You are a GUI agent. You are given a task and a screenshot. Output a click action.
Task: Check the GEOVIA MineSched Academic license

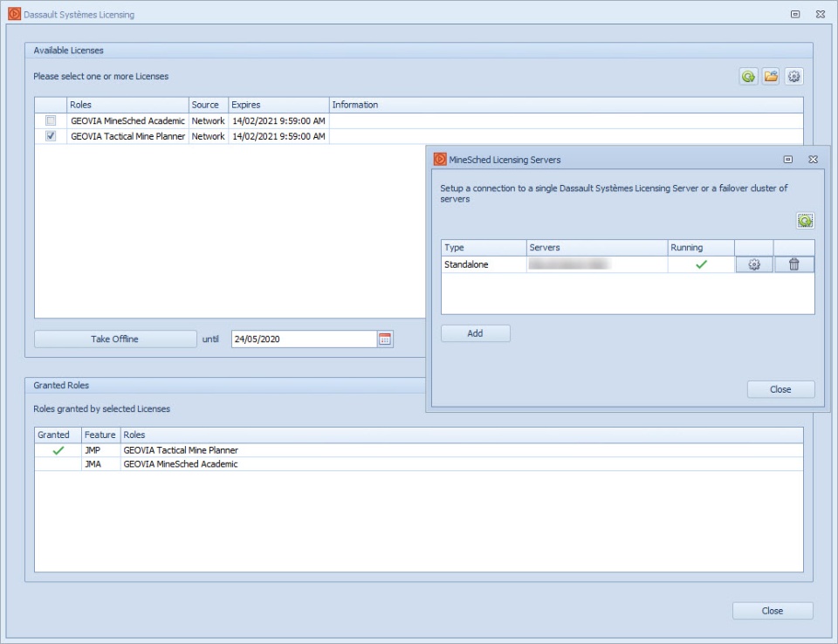click(51, 120)
